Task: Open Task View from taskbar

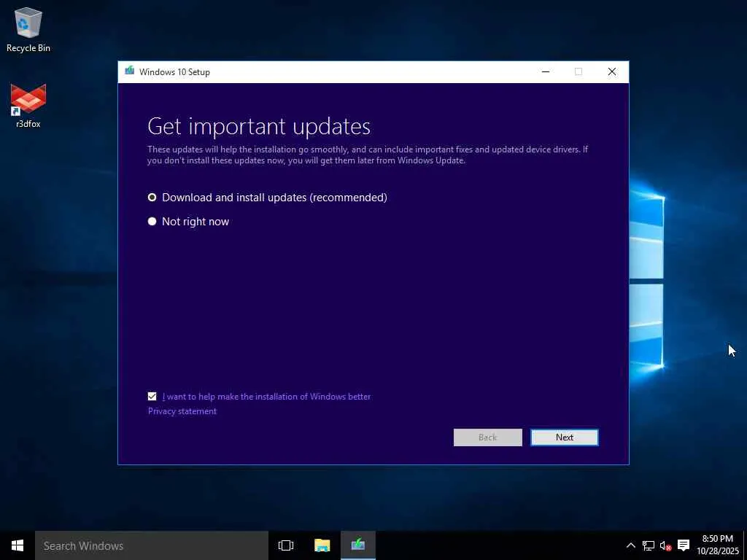Action: tap(286, 545)
